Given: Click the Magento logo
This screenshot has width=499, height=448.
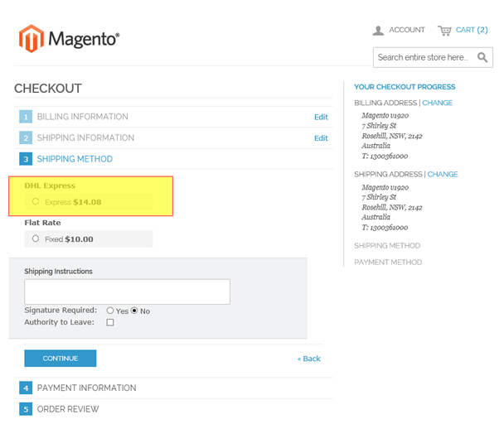Looking at the screenshot, I should coord(69,39).
